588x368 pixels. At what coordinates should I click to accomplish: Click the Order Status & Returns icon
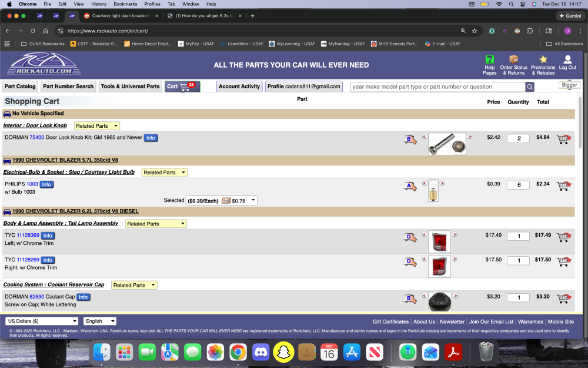click(514, 64)
